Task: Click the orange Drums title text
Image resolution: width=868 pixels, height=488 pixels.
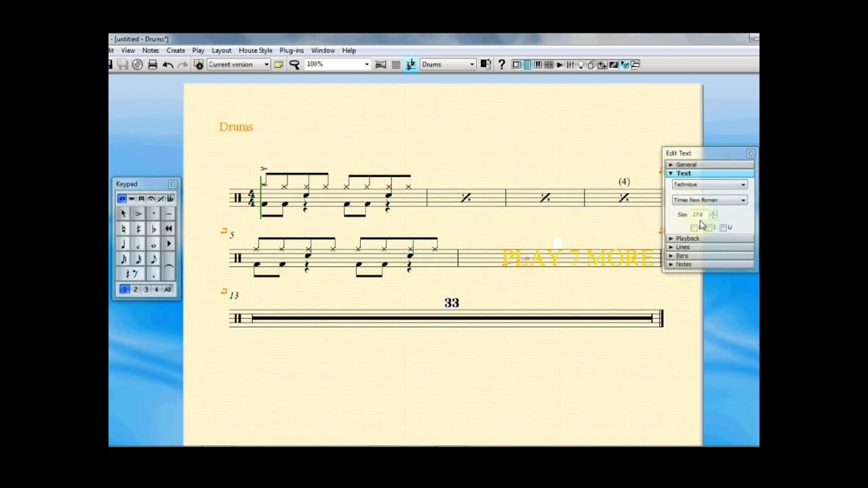Action: [x=236, y=127]
